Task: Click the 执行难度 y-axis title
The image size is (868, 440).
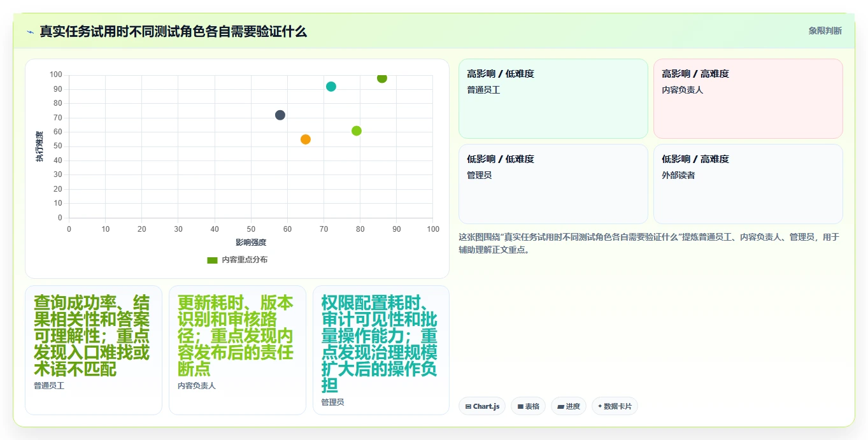Action: point(39,146)
